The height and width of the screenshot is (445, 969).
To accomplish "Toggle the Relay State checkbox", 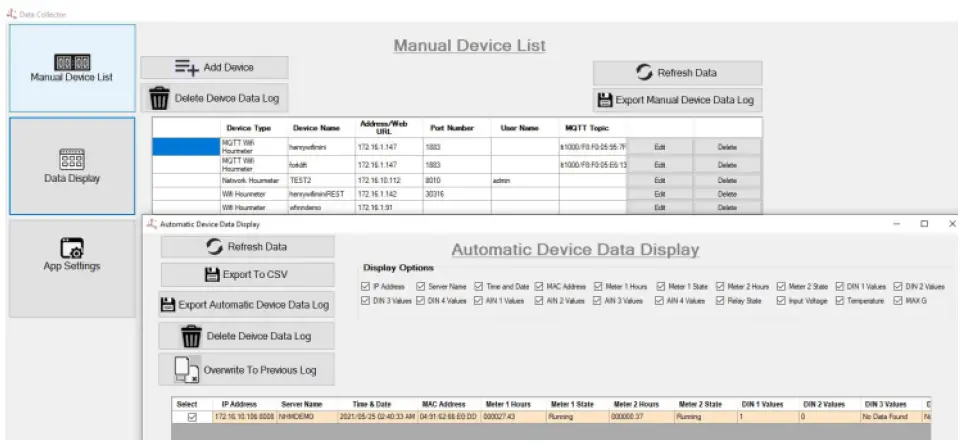I will (x=720, y=301).
